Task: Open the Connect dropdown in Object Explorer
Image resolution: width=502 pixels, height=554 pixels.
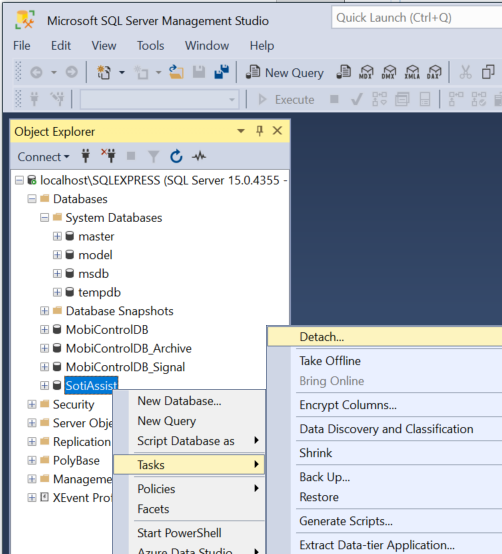Action: pyautogui.click(x=43, y=157)
